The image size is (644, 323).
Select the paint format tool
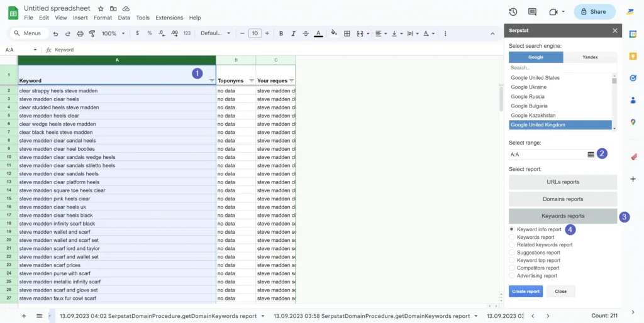[90, 33]
